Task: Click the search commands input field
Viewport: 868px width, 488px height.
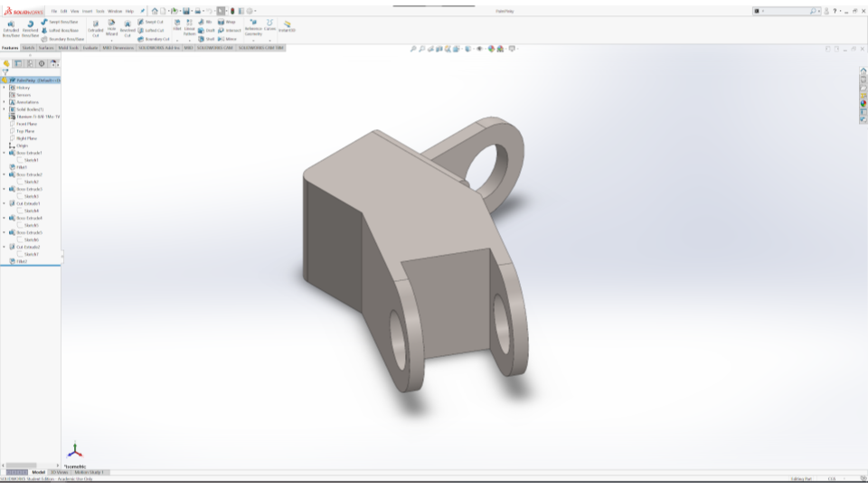Action: point(785,11)
